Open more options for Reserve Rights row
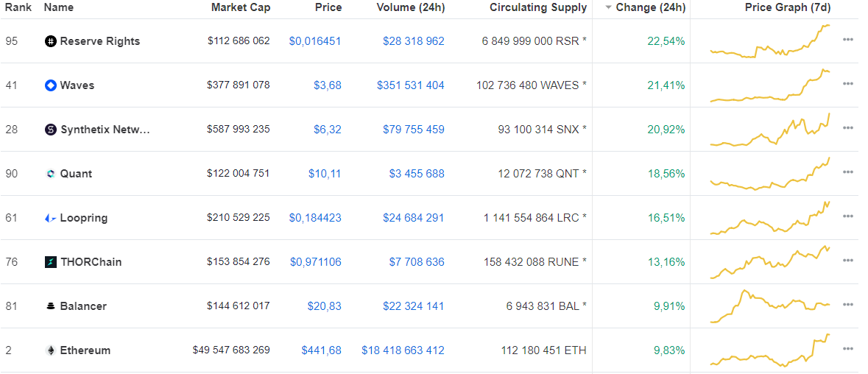The width and height of the screenshot is (868, 374). (847, 39)
